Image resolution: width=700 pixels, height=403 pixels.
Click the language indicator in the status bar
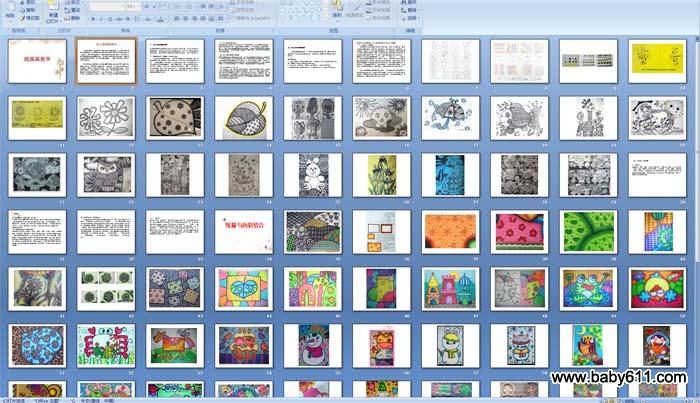click(x=96, y=401)
